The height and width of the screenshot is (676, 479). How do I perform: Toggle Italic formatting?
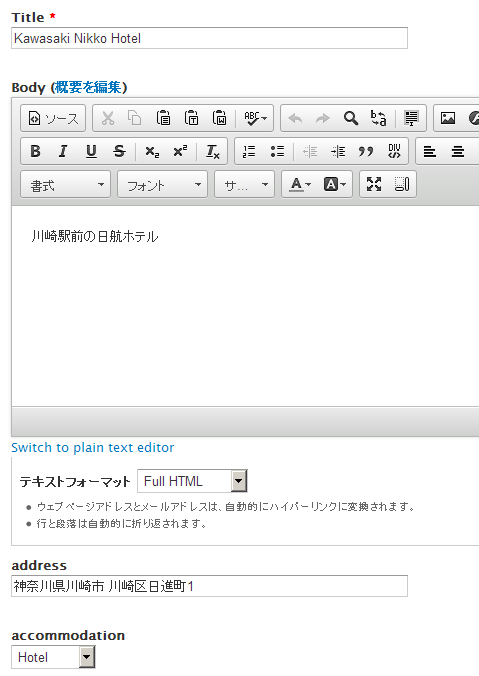63,151
